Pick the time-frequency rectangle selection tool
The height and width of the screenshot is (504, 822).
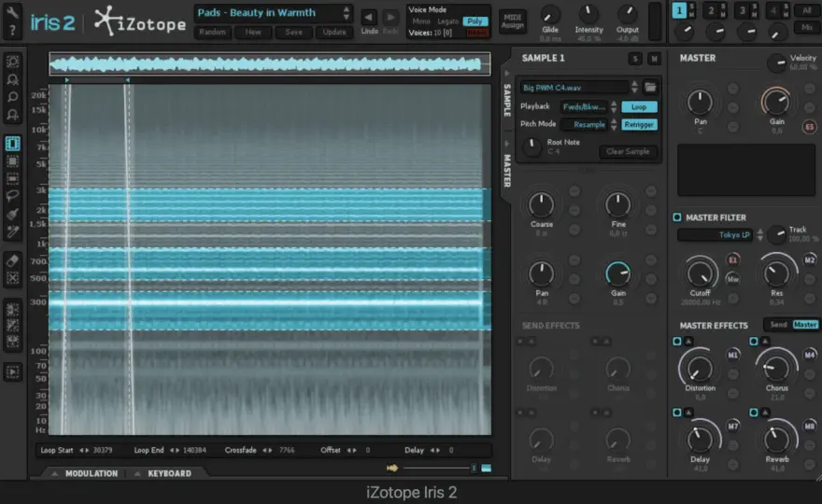point(12,161)
